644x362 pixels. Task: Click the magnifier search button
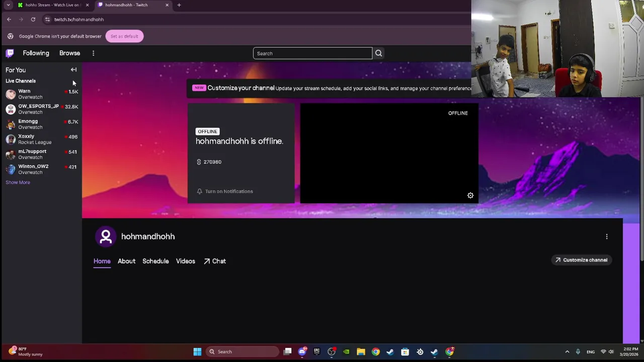pos(378,53)
